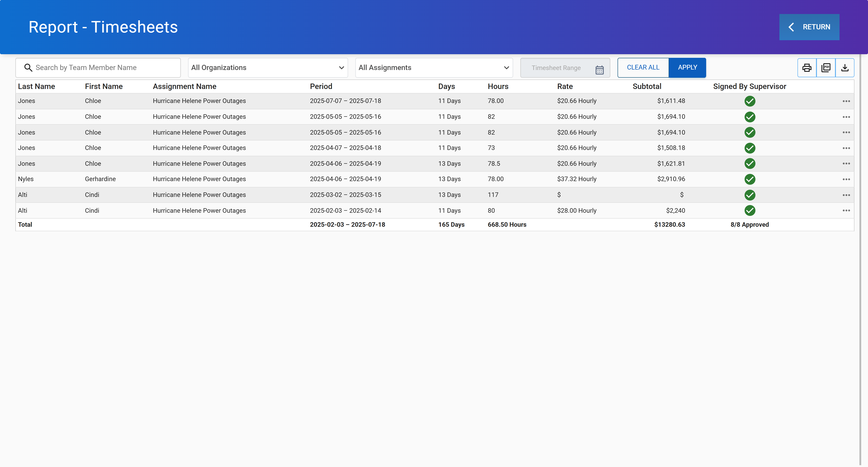Click the search magnifier icon
The image size is (868, 467).
pos(29,68)
